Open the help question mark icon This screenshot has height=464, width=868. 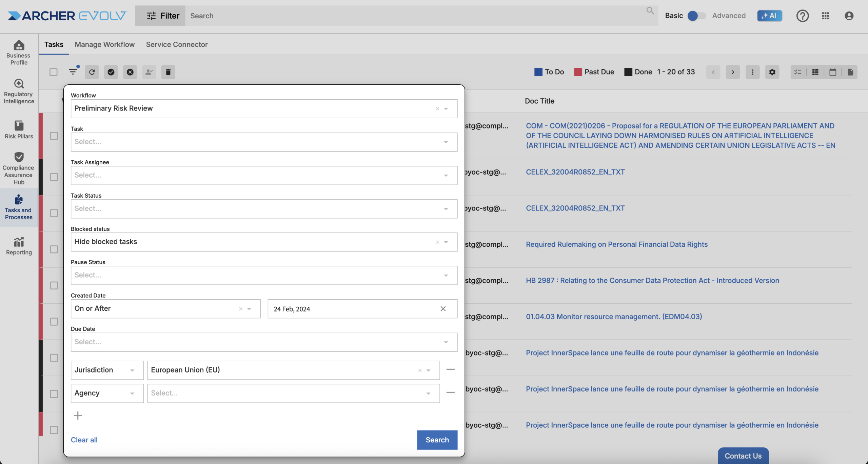tap(802, 16)
